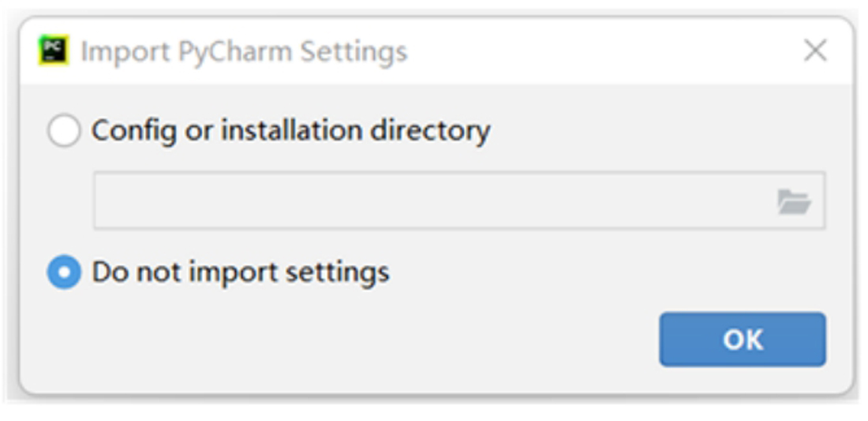Screen dimensions: 868x421
Task: Select Do not import settings radio button
Action: [64, 272]
